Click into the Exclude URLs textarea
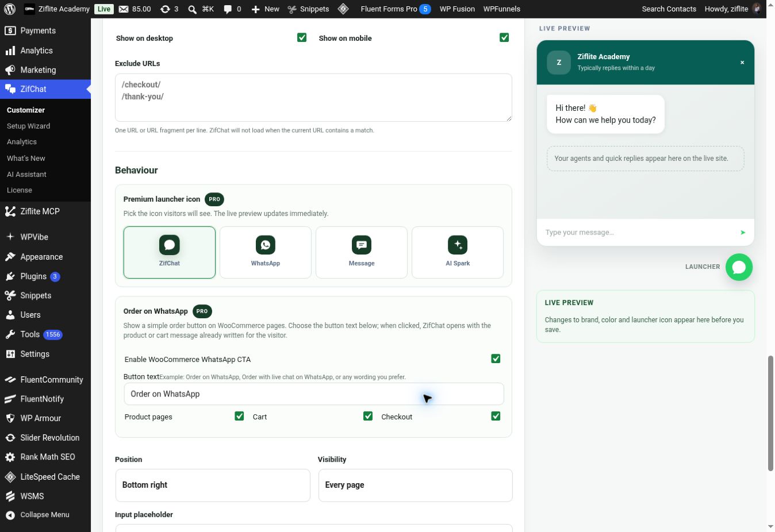The width and height of the screenshot is (775, 532). pos(313,98)
